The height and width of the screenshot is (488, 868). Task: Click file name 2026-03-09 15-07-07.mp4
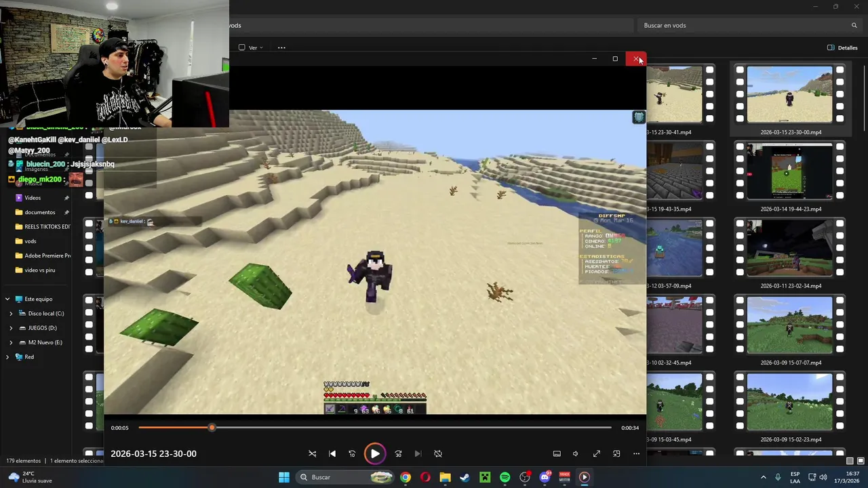tap(791, 363)
